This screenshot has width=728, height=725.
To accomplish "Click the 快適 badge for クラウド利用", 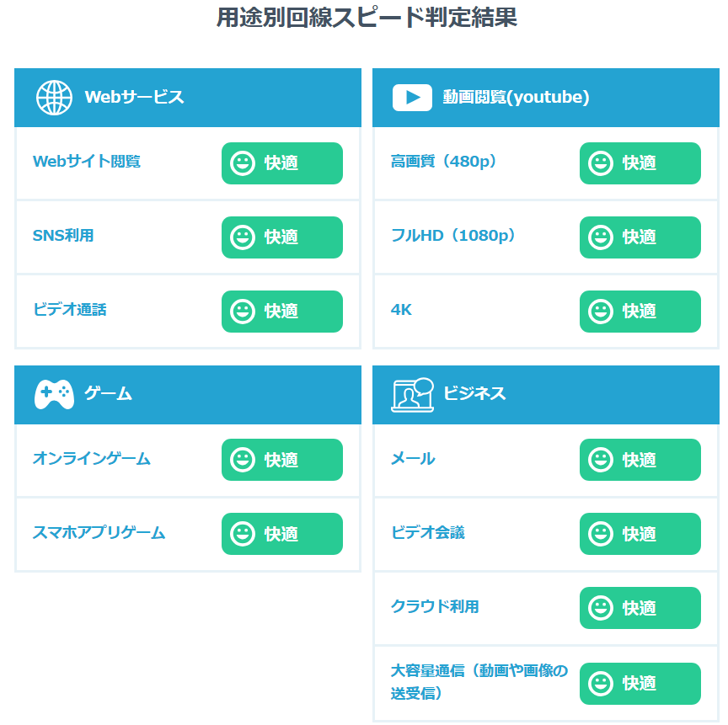I will point(640,608).
